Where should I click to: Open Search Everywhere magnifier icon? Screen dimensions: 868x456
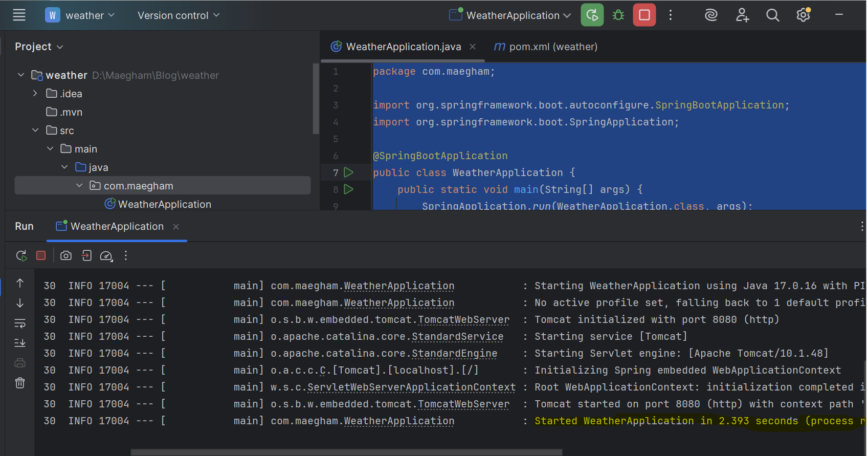[772, 15]
